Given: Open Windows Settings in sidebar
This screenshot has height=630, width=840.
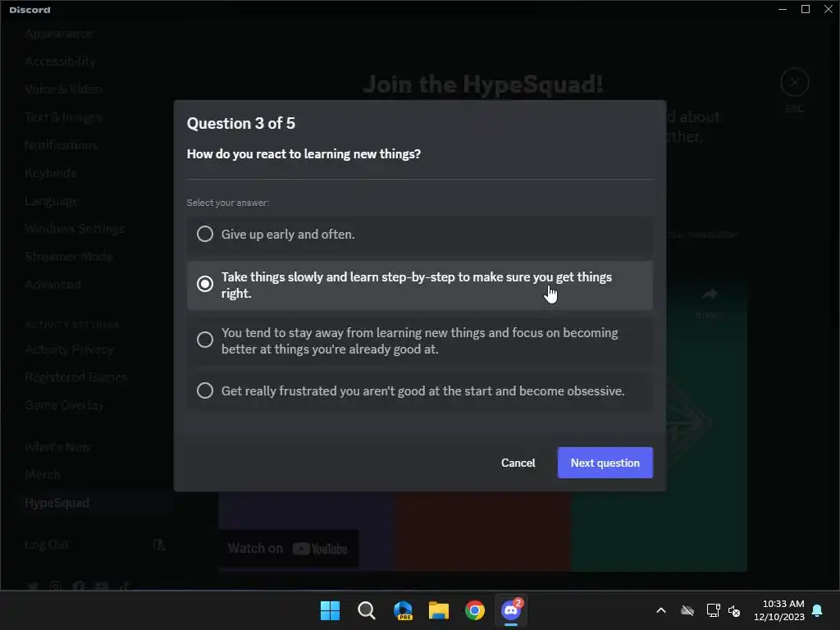Looking at the screenshot, I should point(75,229).
